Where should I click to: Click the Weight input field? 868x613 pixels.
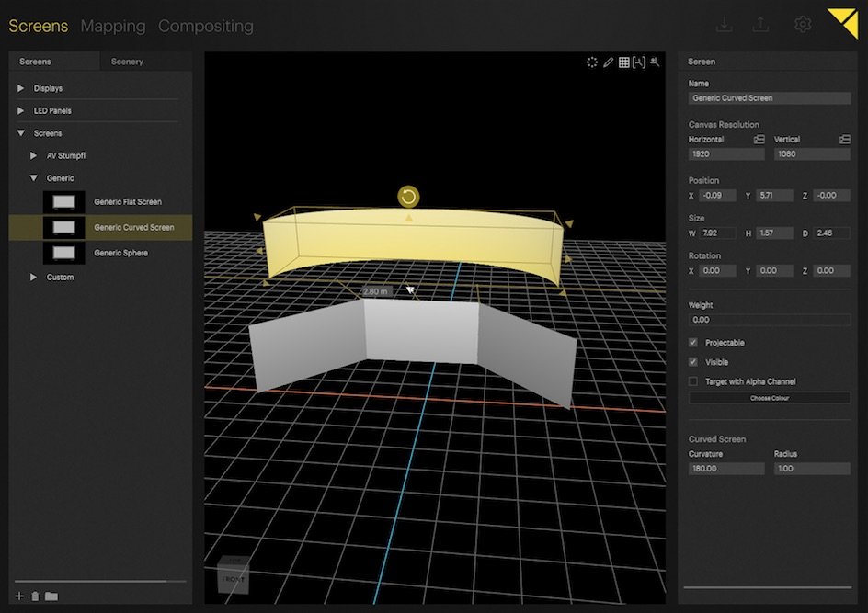[x=770, y=320]
